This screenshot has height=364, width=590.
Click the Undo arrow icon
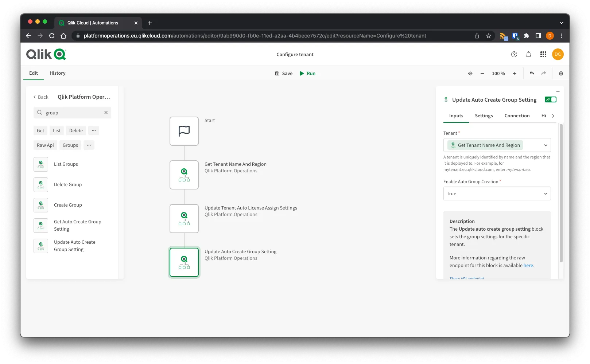pos(532,73)
